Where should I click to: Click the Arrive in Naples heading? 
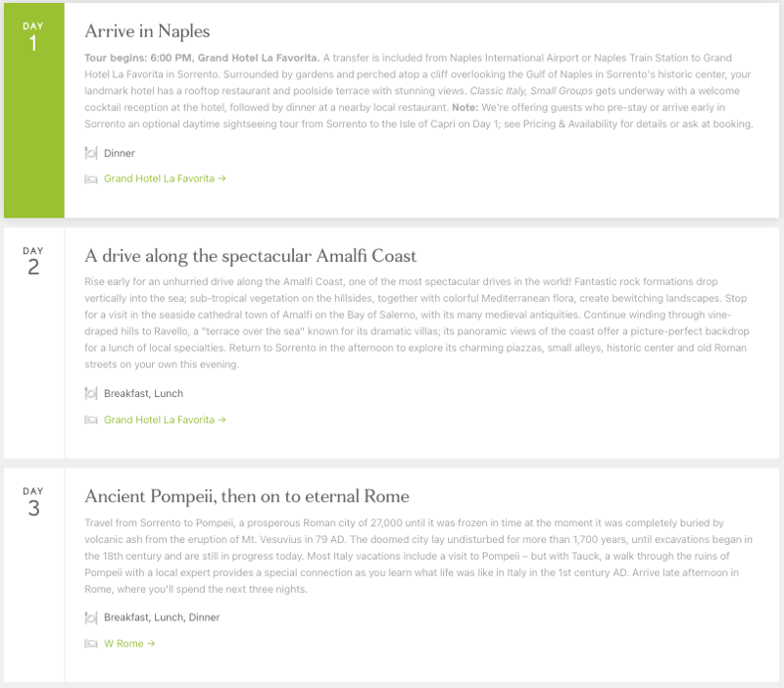click(x=147, y=31)
